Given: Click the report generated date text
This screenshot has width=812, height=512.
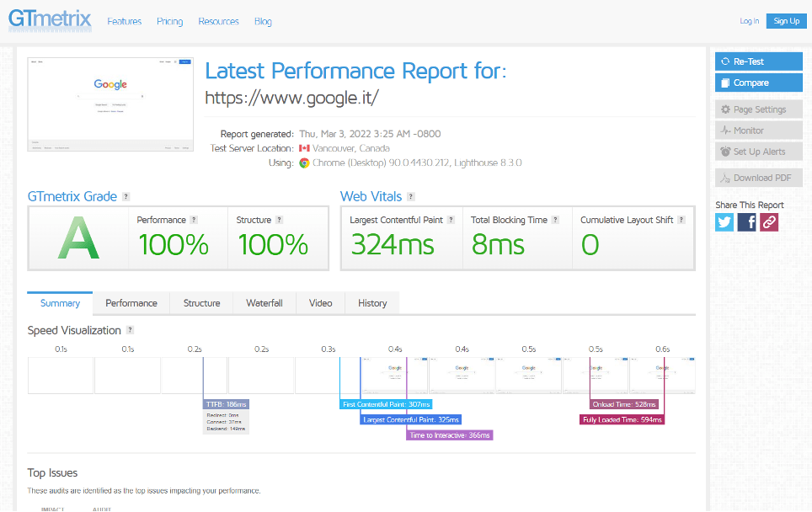Looking at the screenshot, I should pos(370,134).
